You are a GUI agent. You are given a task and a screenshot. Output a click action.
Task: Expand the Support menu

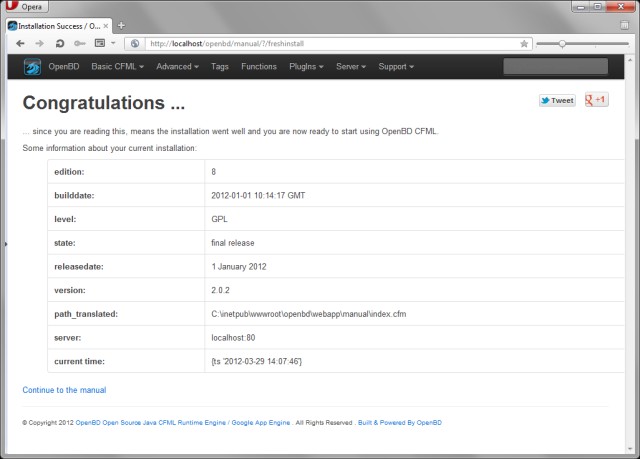396,67
